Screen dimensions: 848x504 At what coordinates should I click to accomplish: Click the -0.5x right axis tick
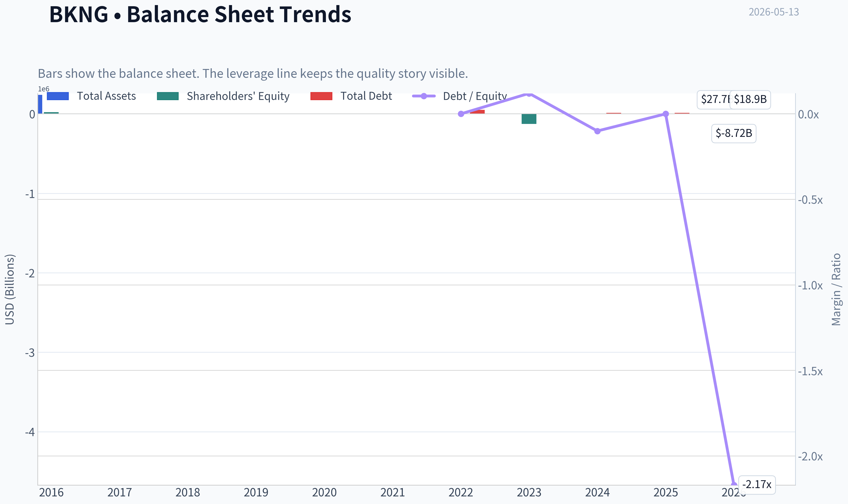coord(810,200)
